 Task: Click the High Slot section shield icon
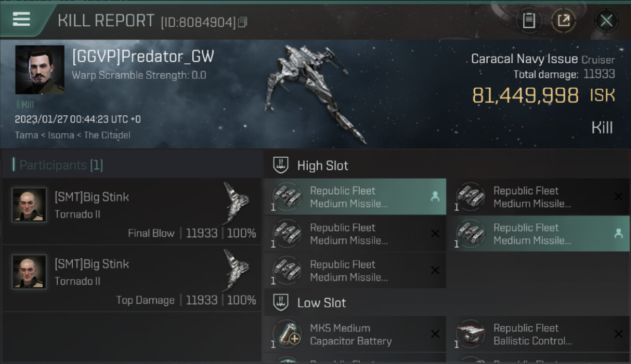coord(281,165)
